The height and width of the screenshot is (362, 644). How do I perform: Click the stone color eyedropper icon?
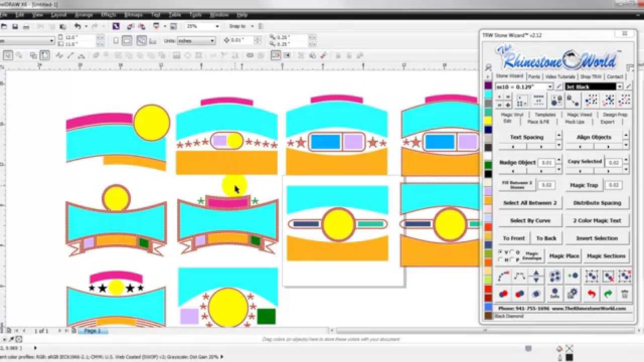point(628,86)
